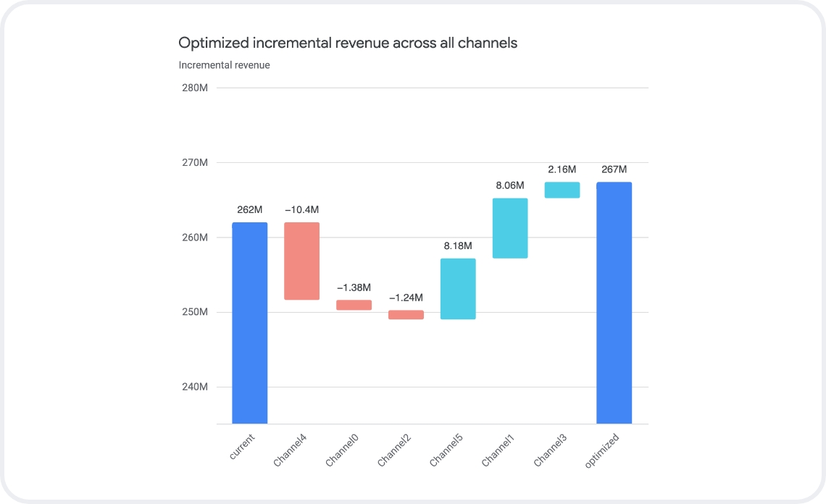
Task: Select the red Channel4 bar
Action: [302, 261]
